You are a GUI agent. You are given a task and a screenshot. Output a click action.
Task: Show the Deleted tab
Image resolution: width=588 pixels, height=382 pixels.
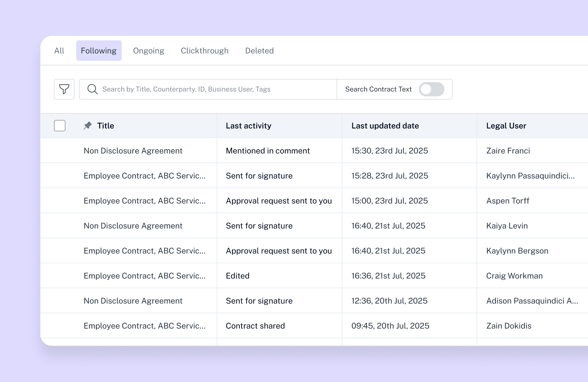click(259, 51)
